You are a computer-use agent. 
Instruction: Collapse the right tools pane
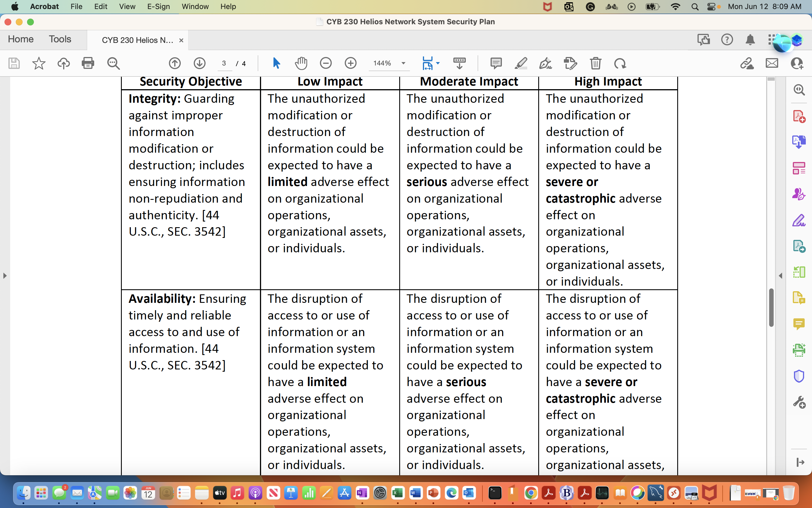click(x=780, y=276)
